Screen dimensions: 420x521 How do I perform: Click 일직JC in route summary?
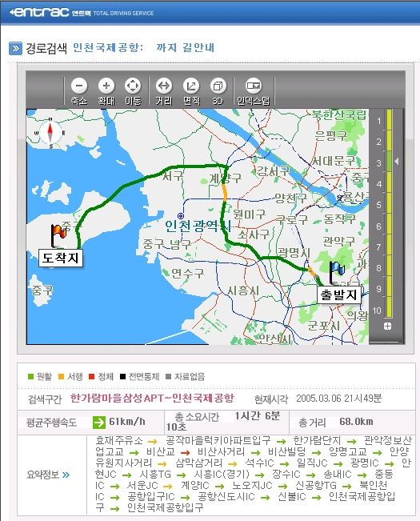[x=312, y=463]
